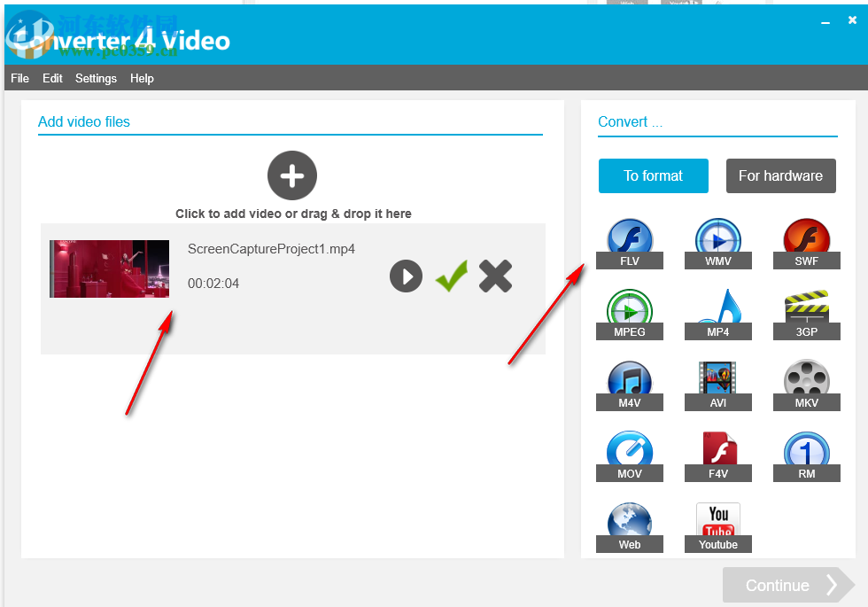Open the Help menu
Viewport: 868px width, 607px height.
142,78
